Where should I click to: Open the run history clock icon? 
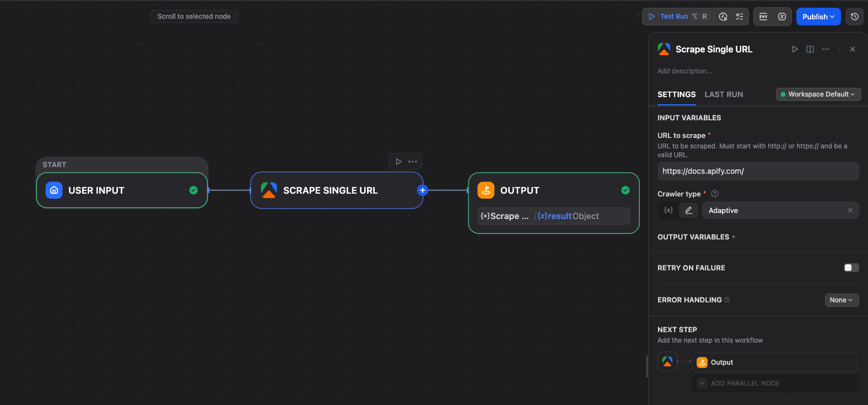click(724, 17)
